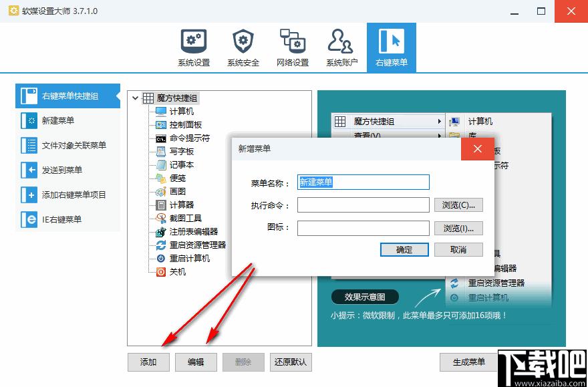Click the 计算机 monitor icon in tree
The width and height of the screenshot is (588, 387).
[x=161, y=112]
